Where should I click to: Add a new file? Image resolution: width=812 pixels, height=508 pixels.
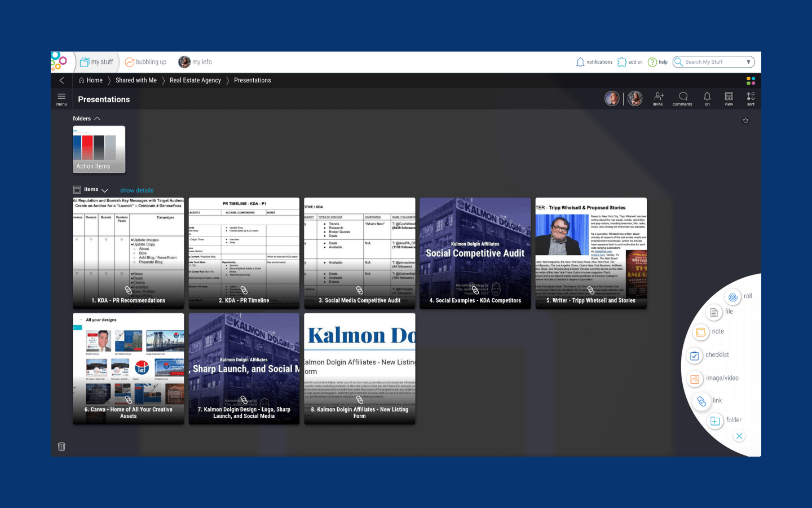pos(714,312)
